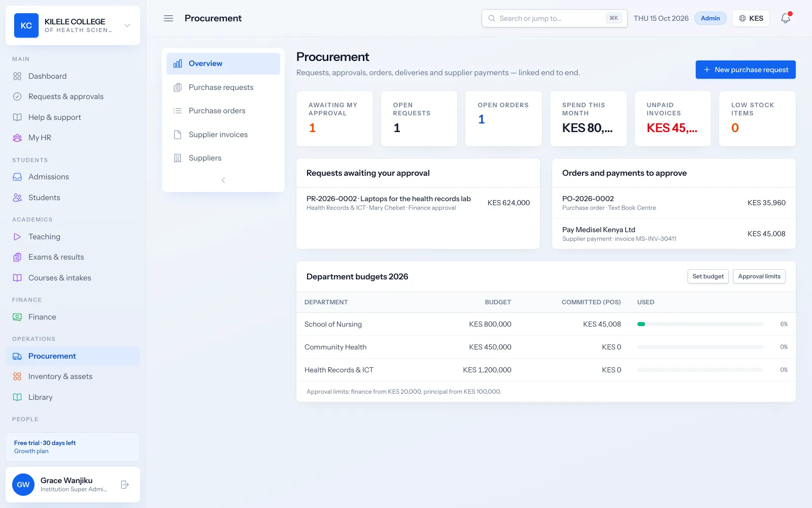Image resolution: width=812 pixels, height=508 pixels.
Task: Open PO-2026-0002 Text Book Centre order
Action: click(x=674, y=203)
